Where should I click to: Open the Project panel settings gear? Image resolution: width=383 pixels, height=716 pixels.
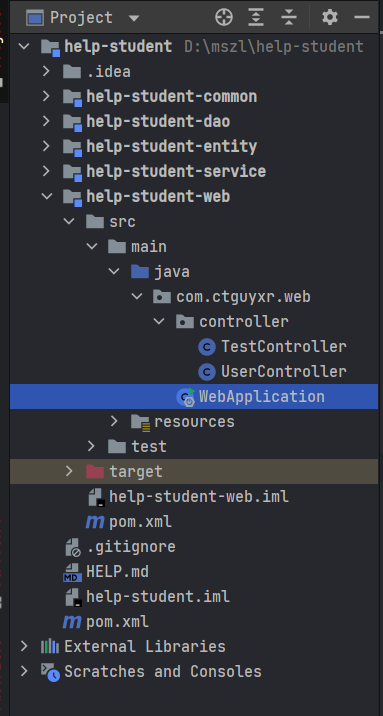[x=330, y=17]
